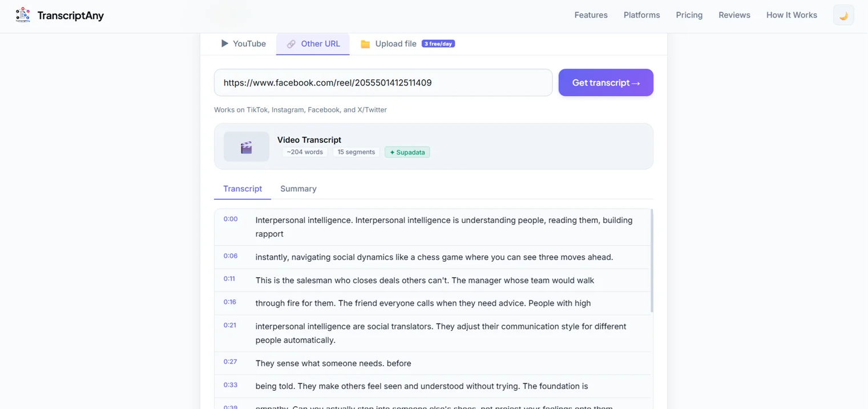Click 'Works on TikTok, Instagram, Facebook' hint text

pyautogui.click(x=300, y=110)
